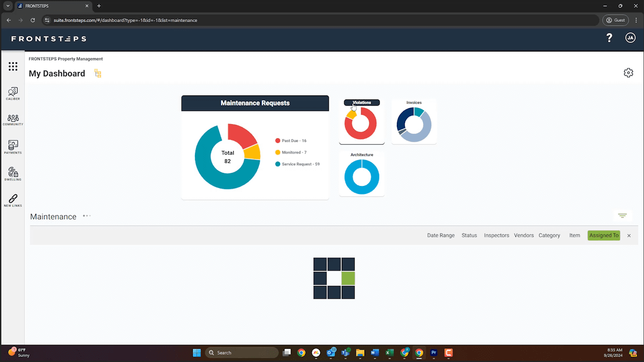This screenshot has width=644, height=362.
Task: Open the JA user profile avatar
Action: [630, 38]
